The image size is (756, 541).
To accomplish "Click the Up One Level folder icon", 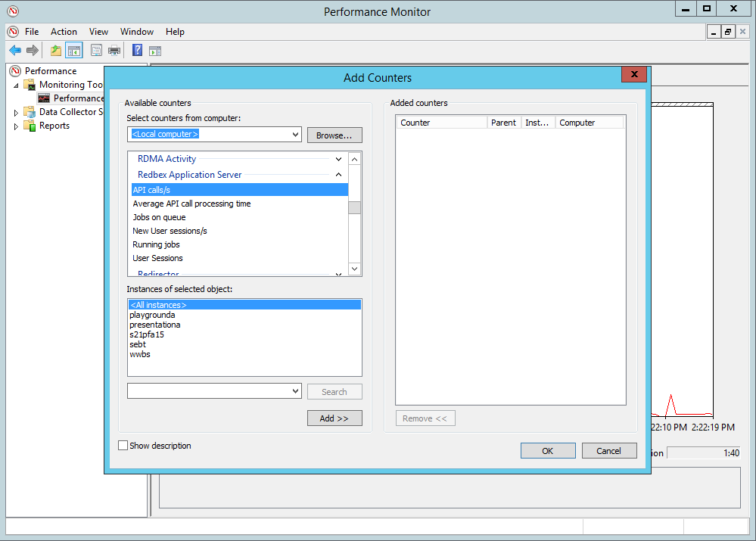I will point(56,51).
